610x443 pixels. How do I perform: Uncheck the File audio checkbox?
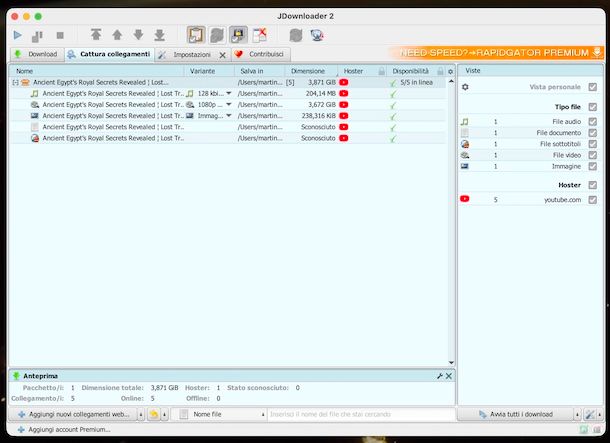(x=593, y=121)
